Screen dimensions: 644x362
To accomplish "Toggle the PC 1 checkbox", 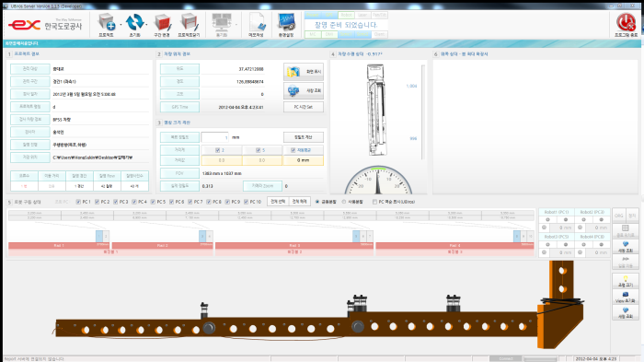I will pyautogui.click(x=78, y=202).
